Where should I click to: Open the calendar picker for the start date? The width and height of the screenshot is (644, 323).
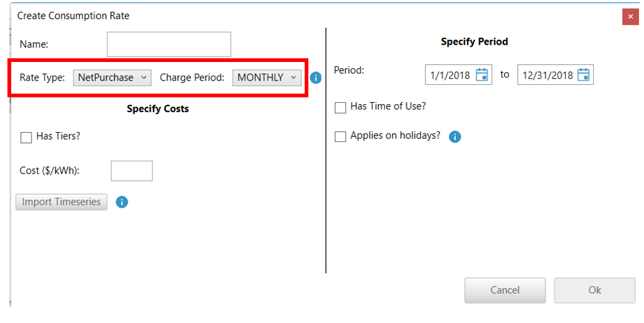(x=482, y=75)
